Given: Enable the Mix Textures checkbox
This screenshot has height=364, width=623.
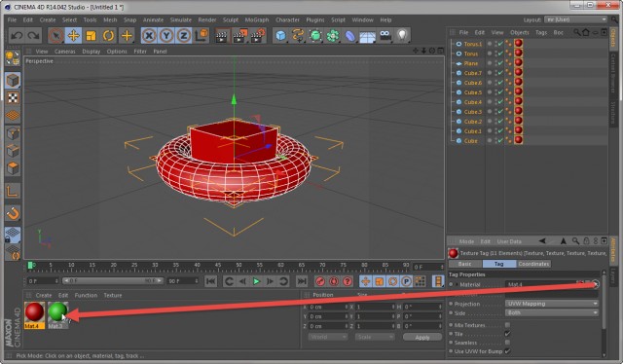Looking at the screenshot, I should [507, 325].
